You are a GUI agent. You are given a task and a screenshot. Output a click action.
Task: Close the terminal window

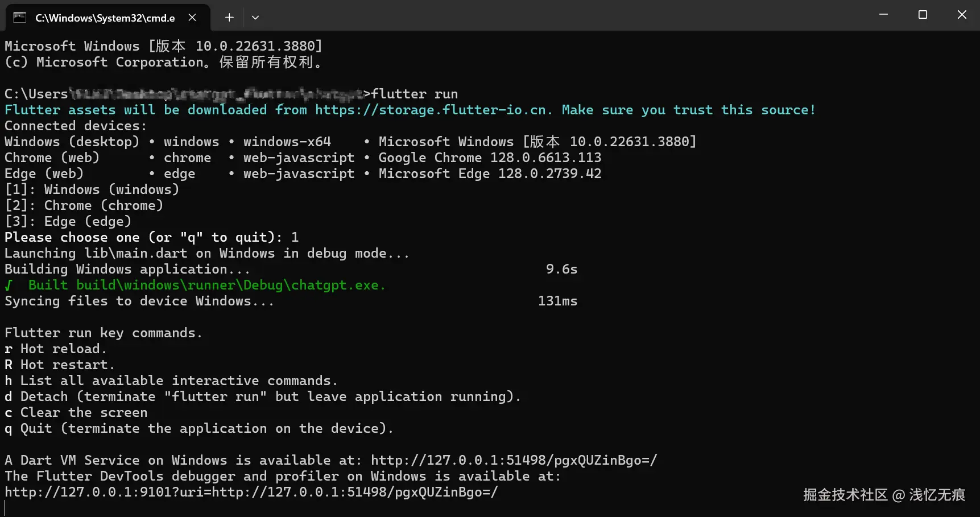point(962,15)
